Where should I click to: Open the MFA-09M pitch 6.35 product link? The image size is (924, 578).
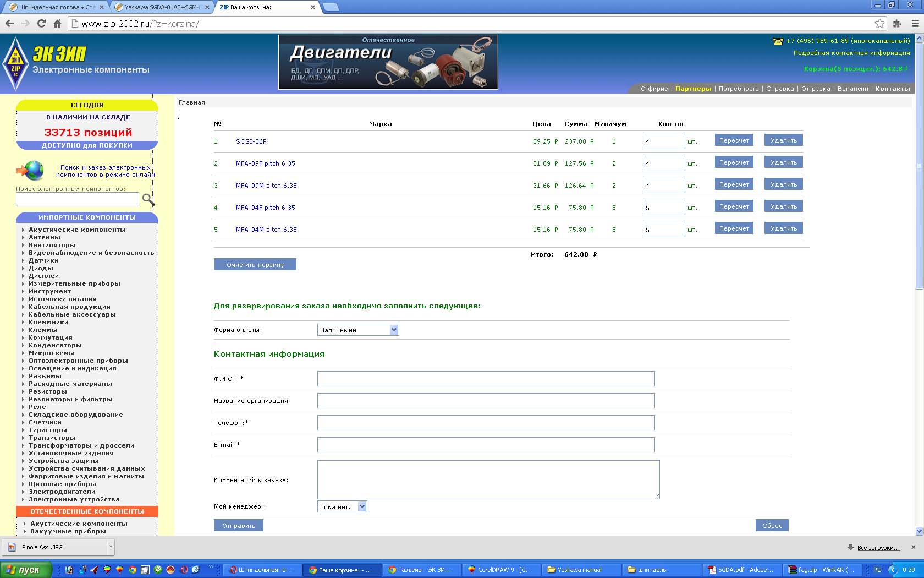click(x=266, y=186)
